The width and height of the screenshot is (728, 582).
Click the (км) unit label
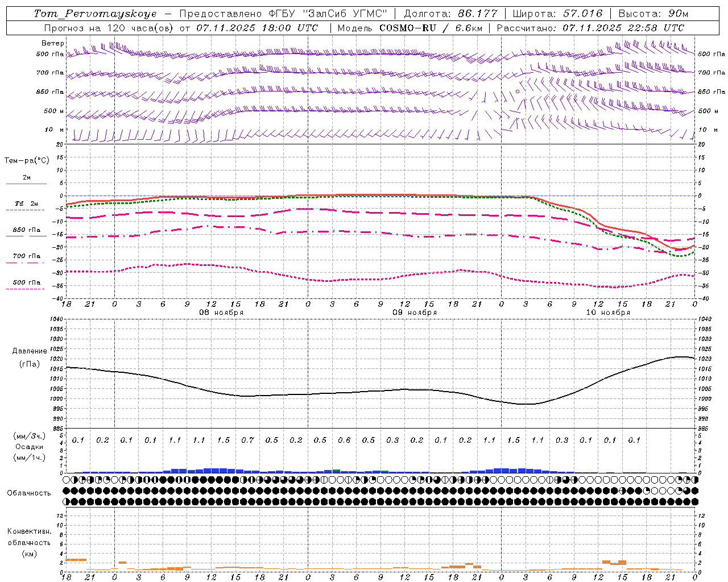(x=29, y=554)
